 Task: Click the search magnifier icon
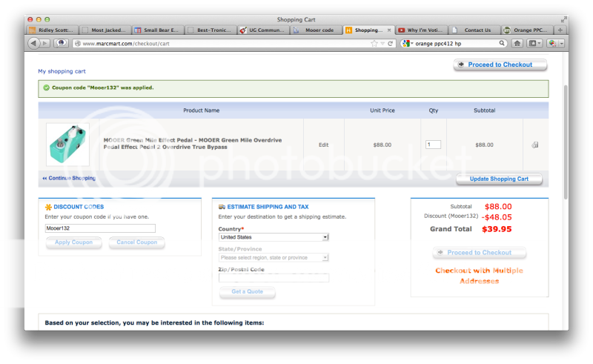502,43
